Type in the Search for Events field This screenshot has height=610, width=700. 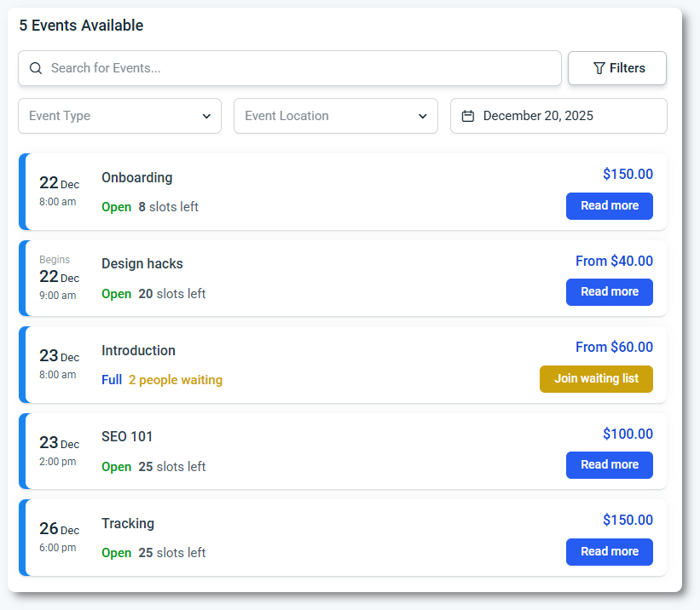(298, 68)
